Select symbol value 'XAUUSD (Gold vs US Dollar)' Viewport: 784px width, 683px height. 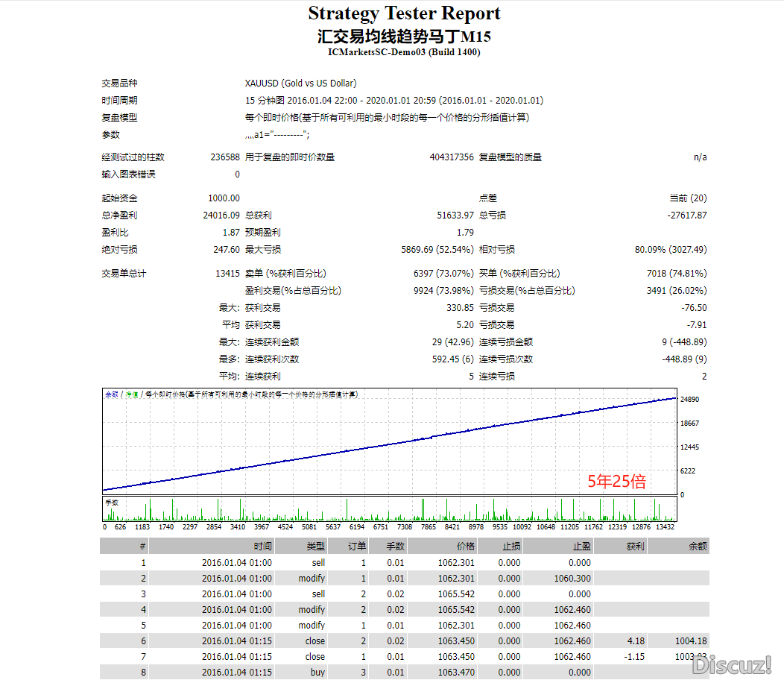(x=300, y=83)
